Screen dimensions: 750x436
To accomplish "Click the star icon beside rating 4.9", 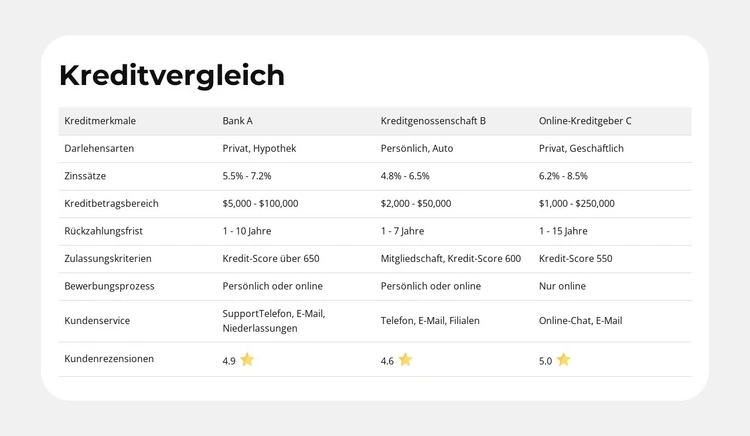I will click(x=247, y=360).
